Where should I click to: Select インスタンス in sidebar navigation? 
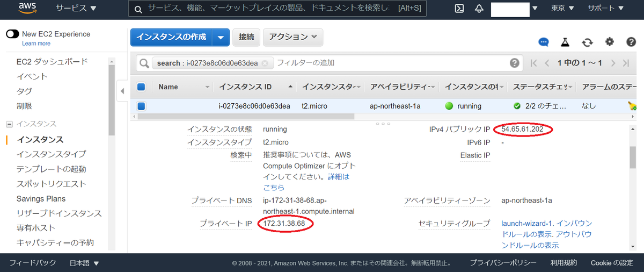(40, 140)
